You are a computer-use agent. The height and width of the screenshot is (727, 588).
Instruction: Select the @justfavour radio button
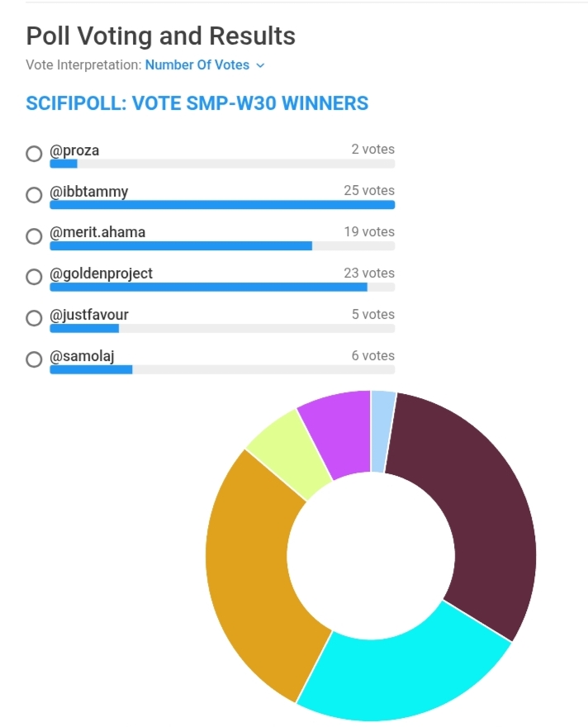[x=34, y=318]
